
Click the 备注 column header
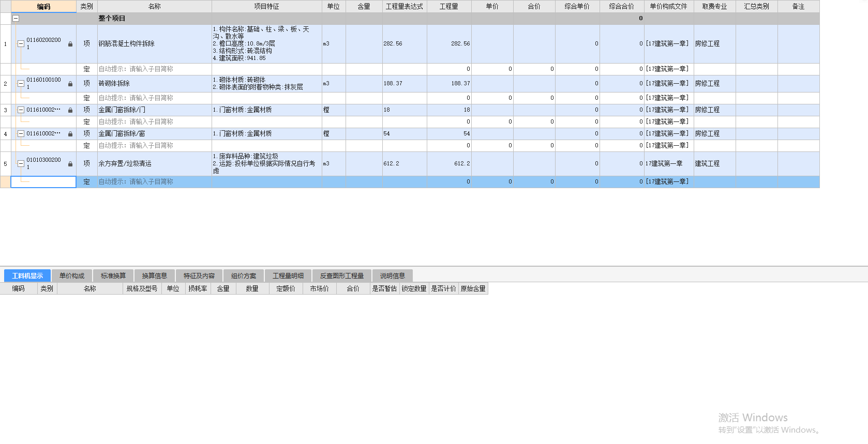tap(799, 6)
